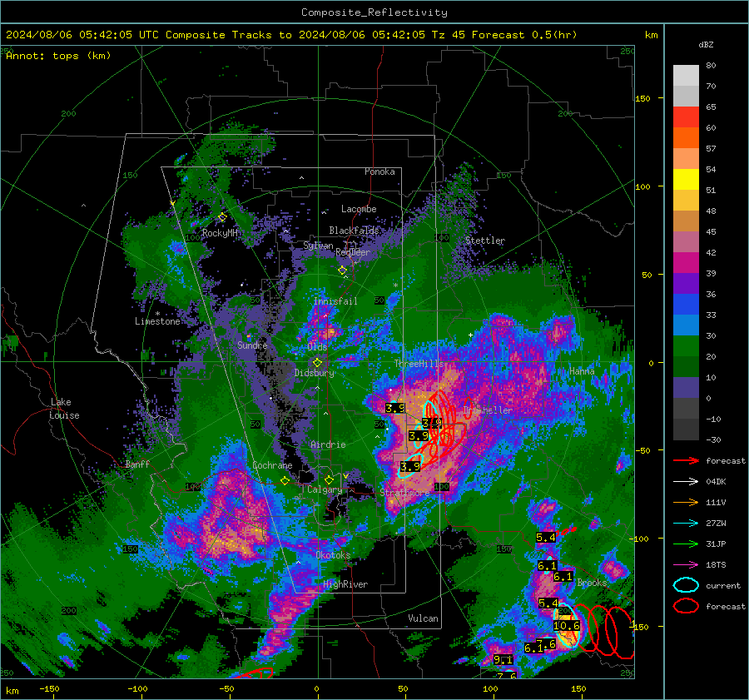Click the 9.1 storm top label
This screenshot has height=700, width=749.
pyautogui.click(x=503, y=660)
